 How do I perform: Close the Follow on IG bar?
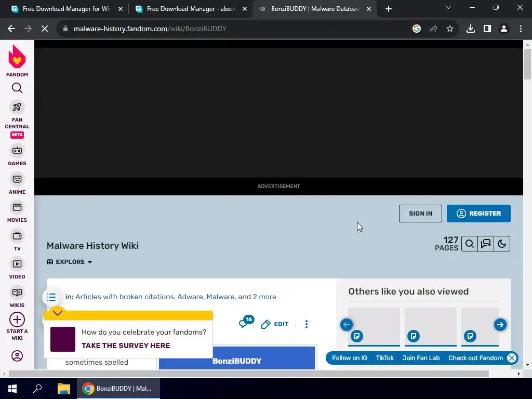tap(512, 358)
